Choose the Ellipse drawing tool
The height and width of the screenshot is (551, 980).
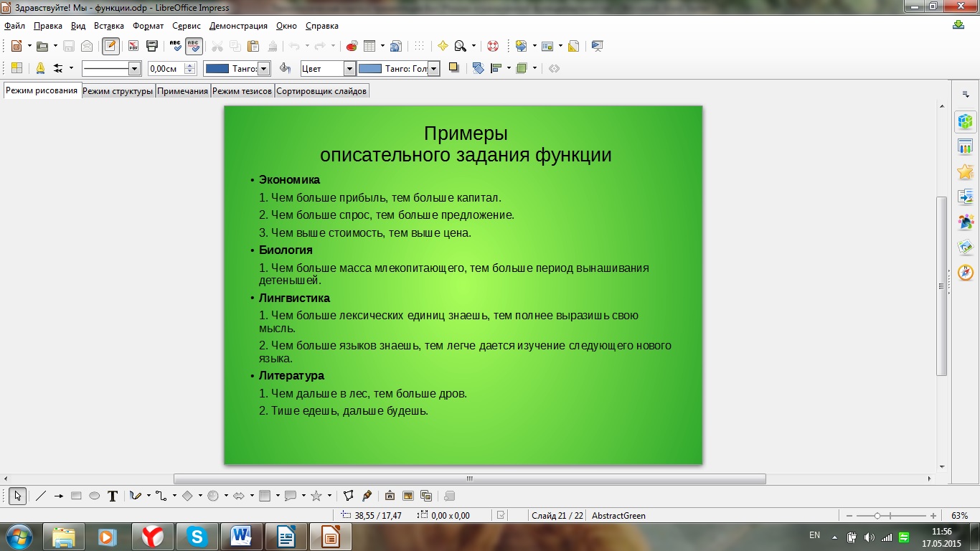click(94, 496)
